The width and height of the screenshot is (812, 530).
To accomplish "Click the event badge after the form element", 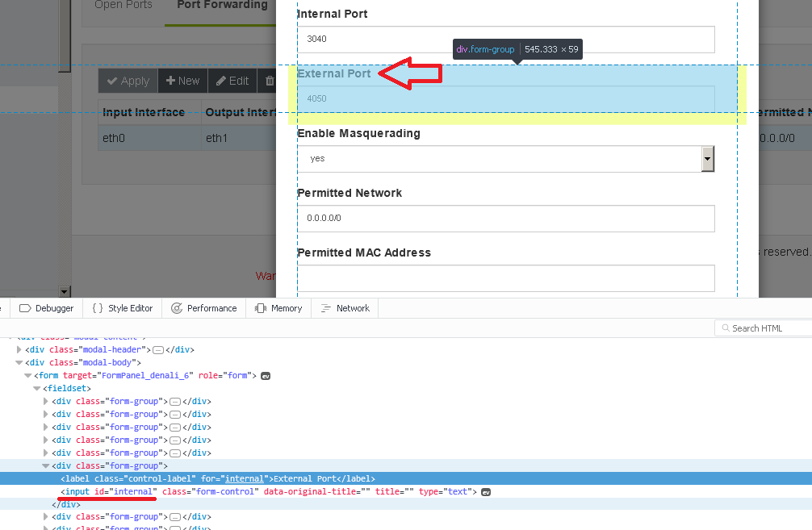I will coord(266,375).
